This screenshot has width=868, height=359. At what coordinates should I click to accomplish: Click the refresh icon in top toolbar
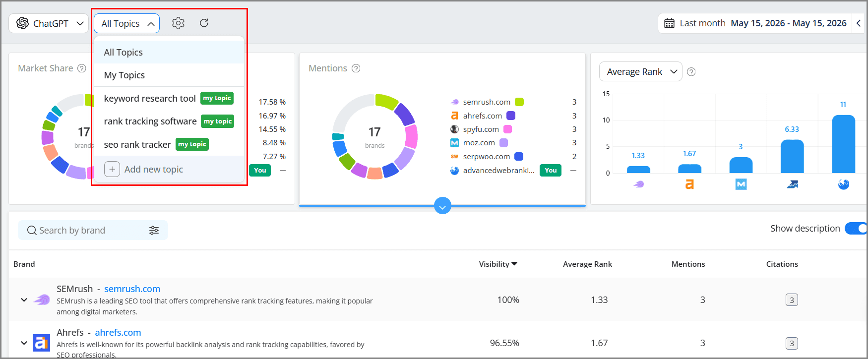[x=204, y=23]
